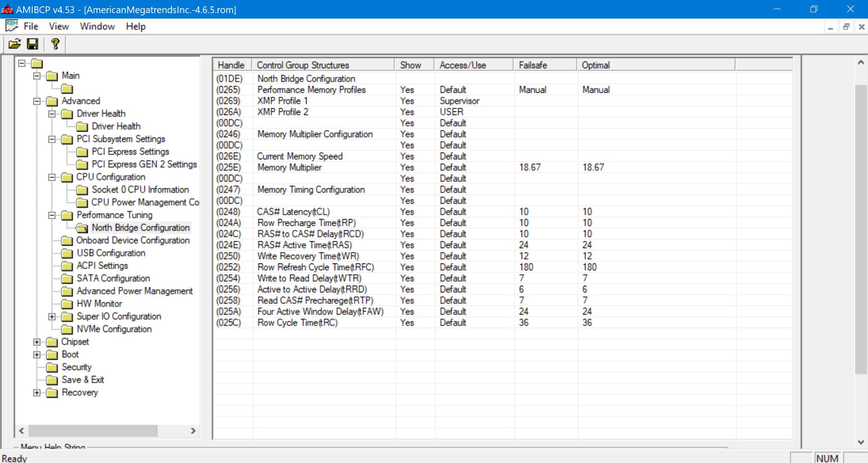Screen dimensions: 868x463
Task: Click the USB Configuration folder icon
Action: (x=67, y=253)
